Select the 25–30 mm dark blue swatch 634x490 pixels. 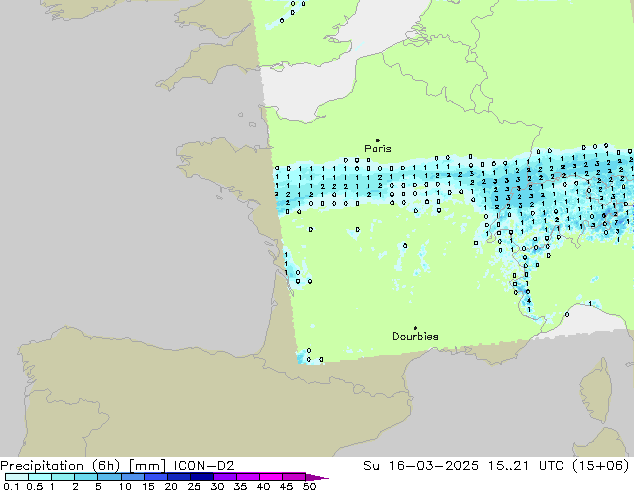pos(201,477)
